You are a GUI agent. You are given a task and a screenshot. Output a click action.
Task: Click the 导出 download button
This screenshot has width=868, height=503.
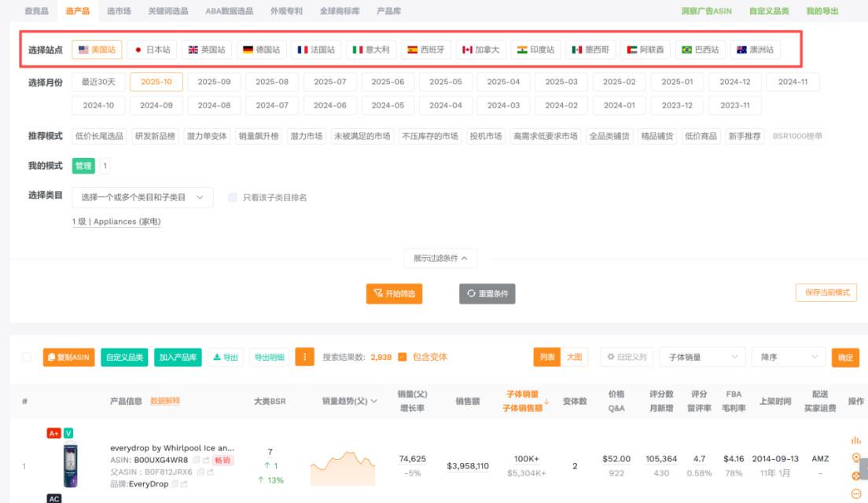point(226,357)
